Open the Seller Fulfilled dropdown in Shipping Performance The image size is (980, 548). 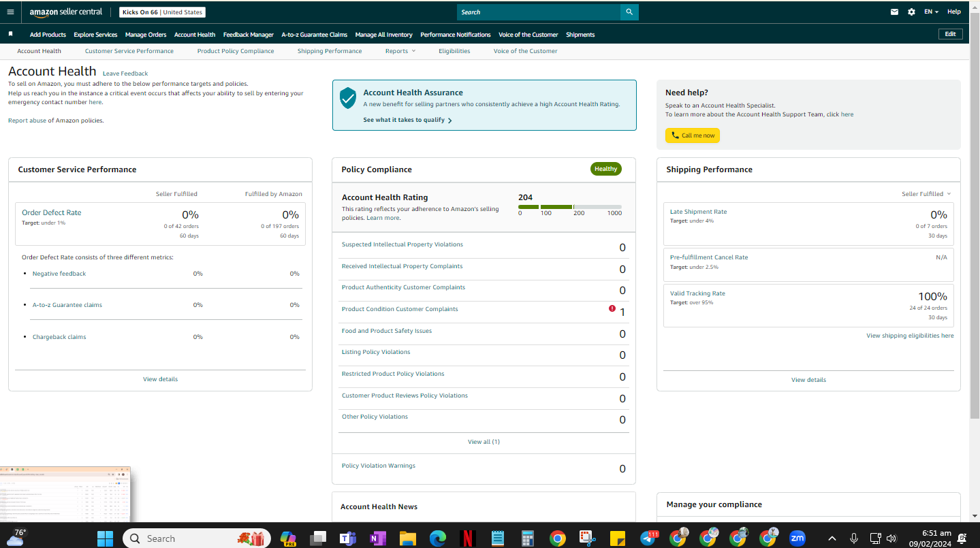click(926, 194)
